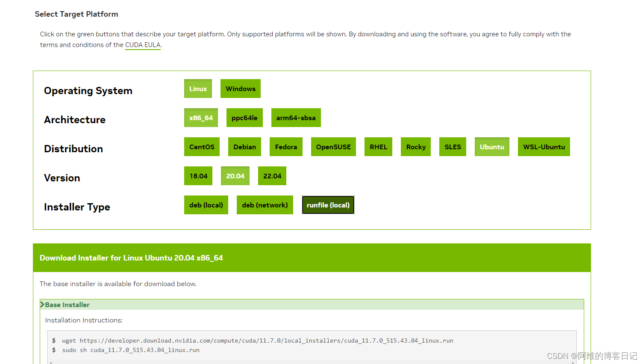
Task: Choose the arm64-sbsa architecture
Action: [296, 118]
